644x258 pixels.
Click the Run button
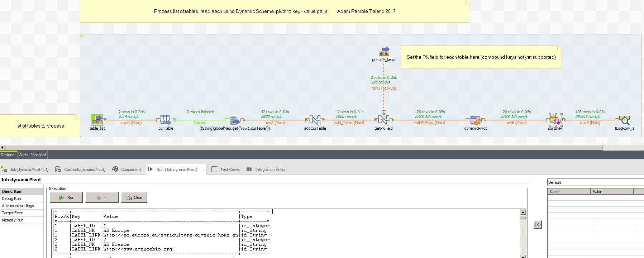pyautogui.click(x=66, y=197)
